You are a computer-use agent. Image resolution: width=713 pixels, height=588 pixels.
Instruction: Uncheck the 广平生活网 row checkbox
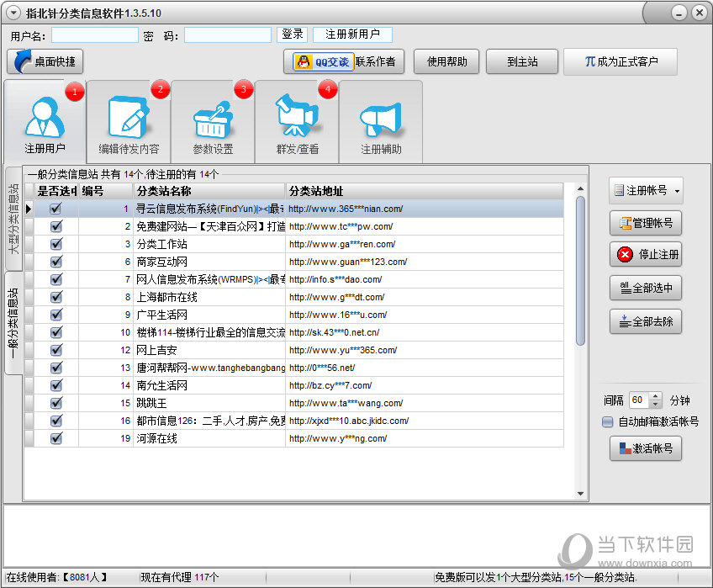[56, 315]
